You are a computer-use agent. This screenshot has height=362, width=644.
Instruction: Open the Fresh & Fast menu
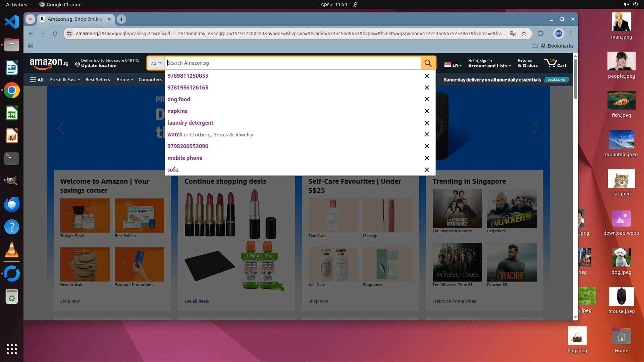point(65,80)
